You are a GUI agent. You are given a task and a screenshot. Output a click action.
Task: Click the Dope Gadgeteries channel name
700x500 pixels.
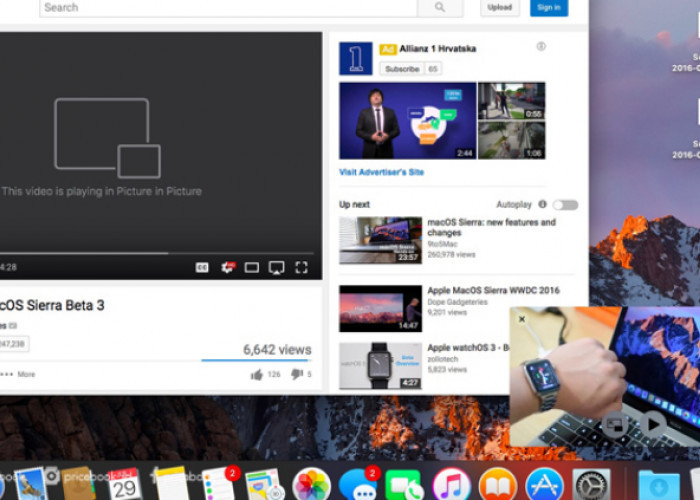click(x=458, y=302)
